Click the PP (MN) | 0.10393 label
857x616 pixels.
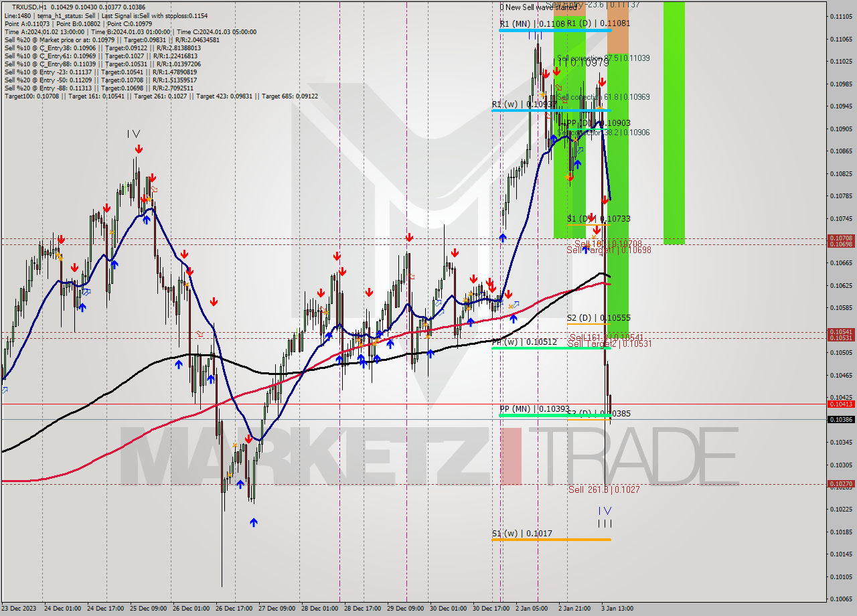[534, 408]
